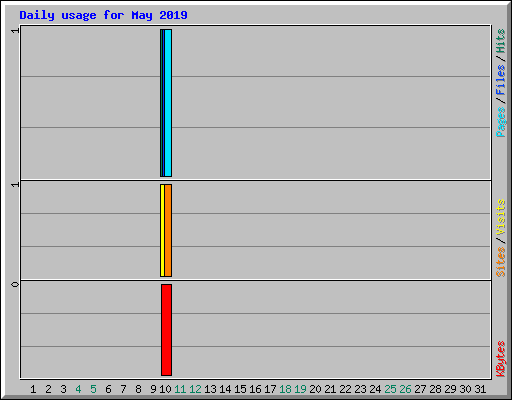512x400 pixels.
Task: Click day label 10 on the axis
Action: [165, 389]
